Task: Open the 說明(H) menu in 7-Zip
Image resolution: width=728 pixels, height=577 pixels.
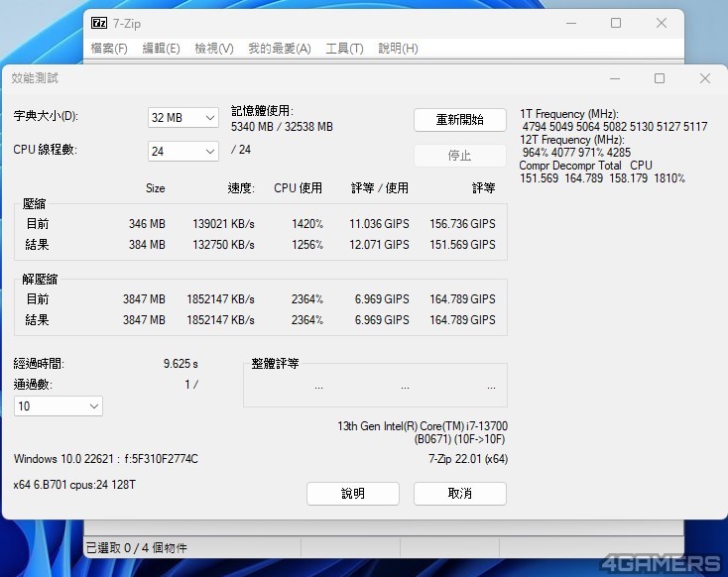Action: click(x=398, y=49)
